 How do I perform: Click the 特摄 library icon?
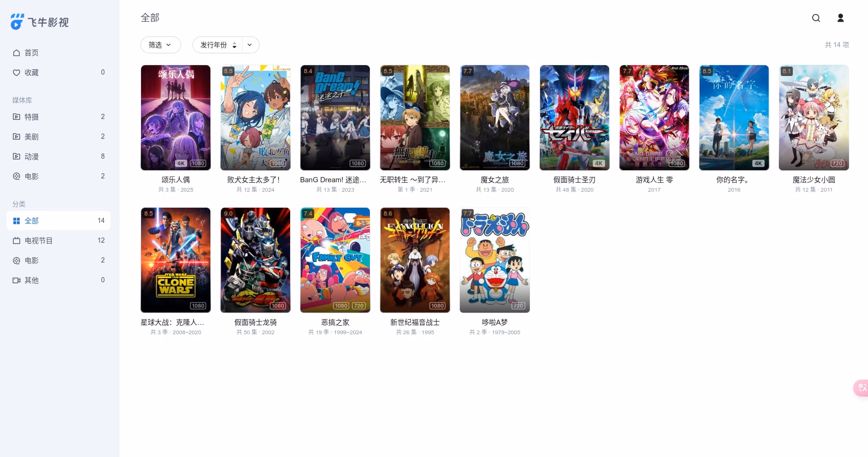point(17,117)
